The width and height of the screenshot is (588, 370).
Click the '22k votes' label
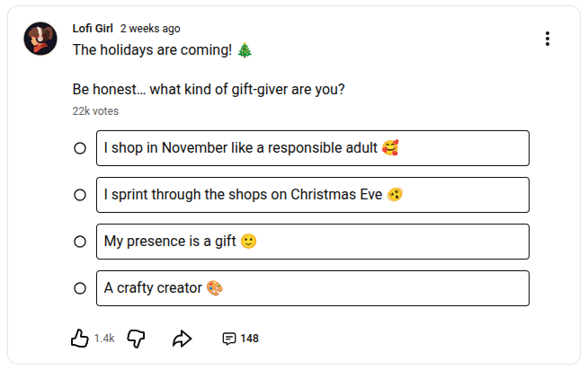95,111
